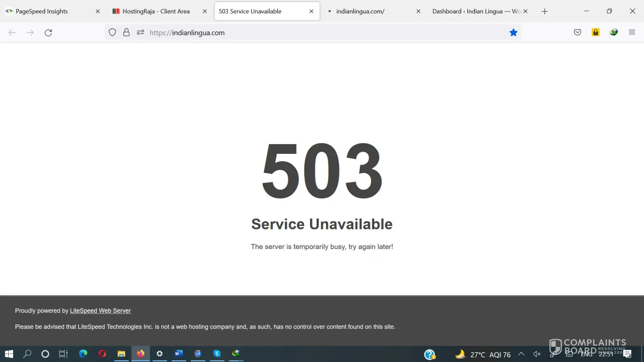
Task: Open Windows Settings from taskbar
Action: click(160, 354)
